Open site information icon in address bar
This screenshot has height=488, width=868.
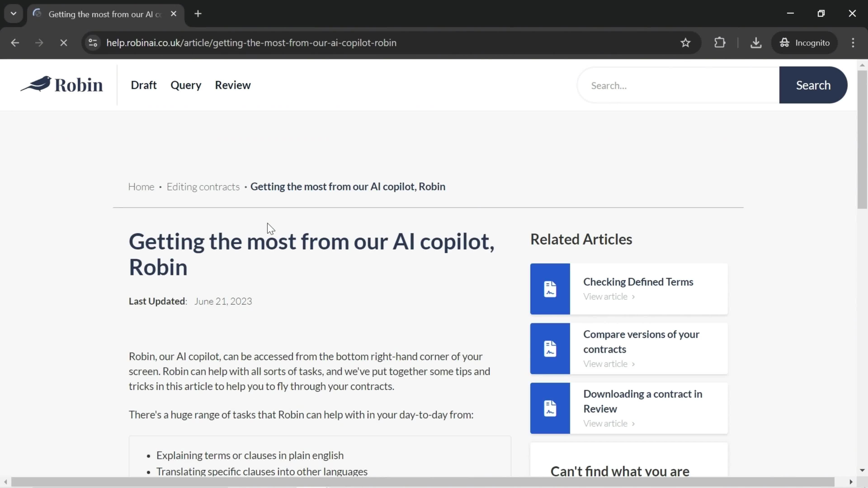click(x=93, y=43)
